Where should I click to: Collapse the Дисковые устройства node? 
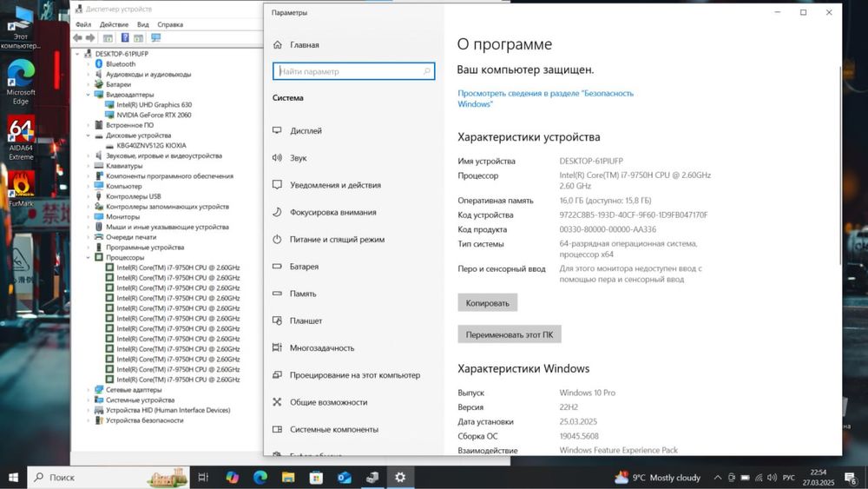(x=88, y=135)
